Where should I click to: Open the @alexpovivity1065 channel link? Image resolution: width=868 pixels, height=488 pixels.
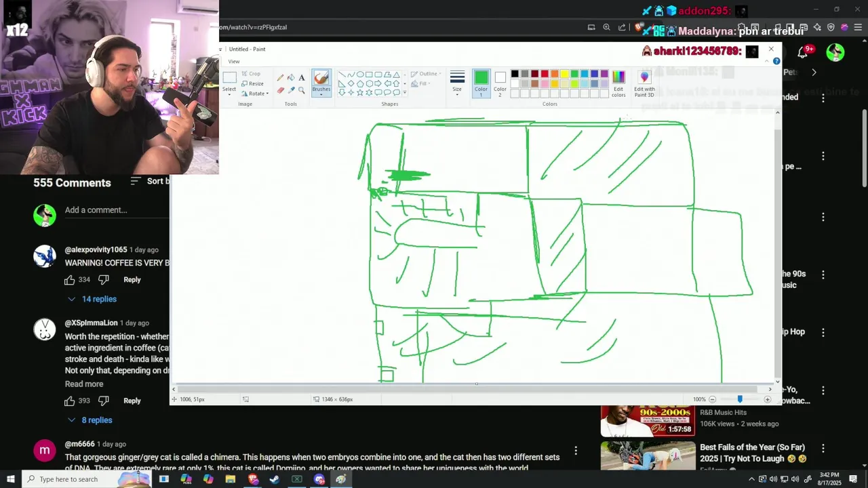coord(96,250)
